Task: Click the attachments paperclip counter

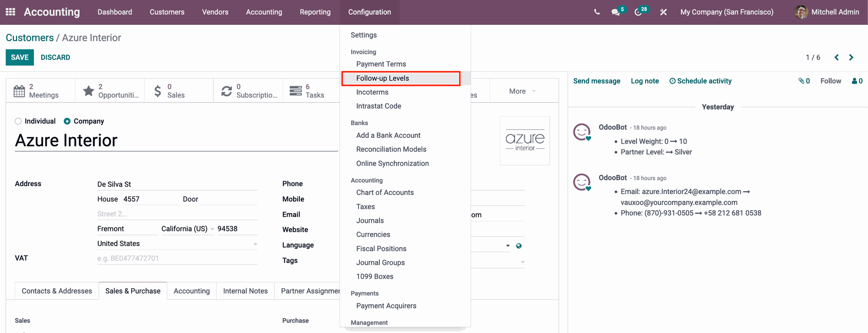Action: pos(804,81)
